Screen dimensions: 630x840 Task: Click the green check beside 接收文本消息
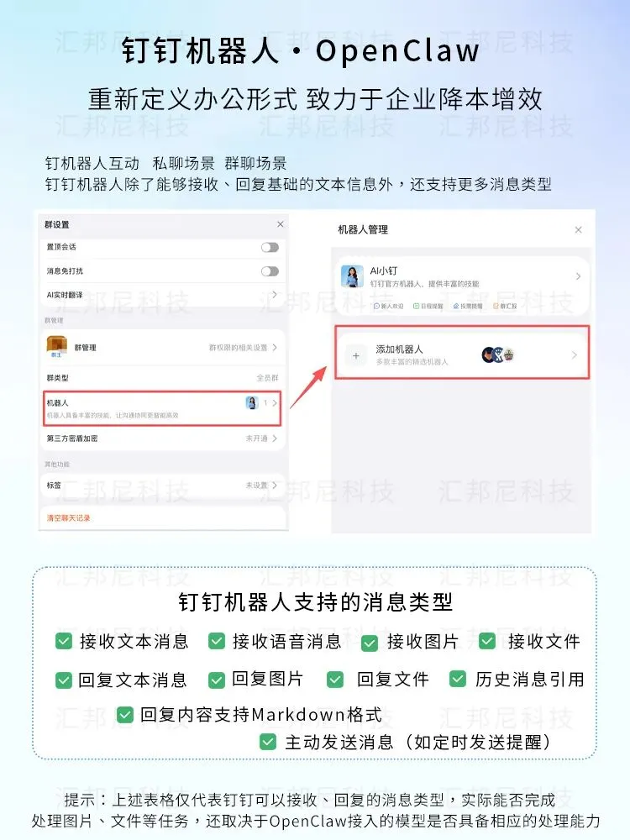[x=64, y=641]
